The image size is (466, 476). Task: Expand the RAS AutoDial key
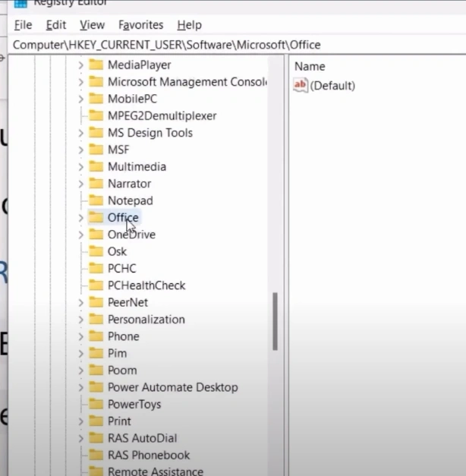click(80, 438)
